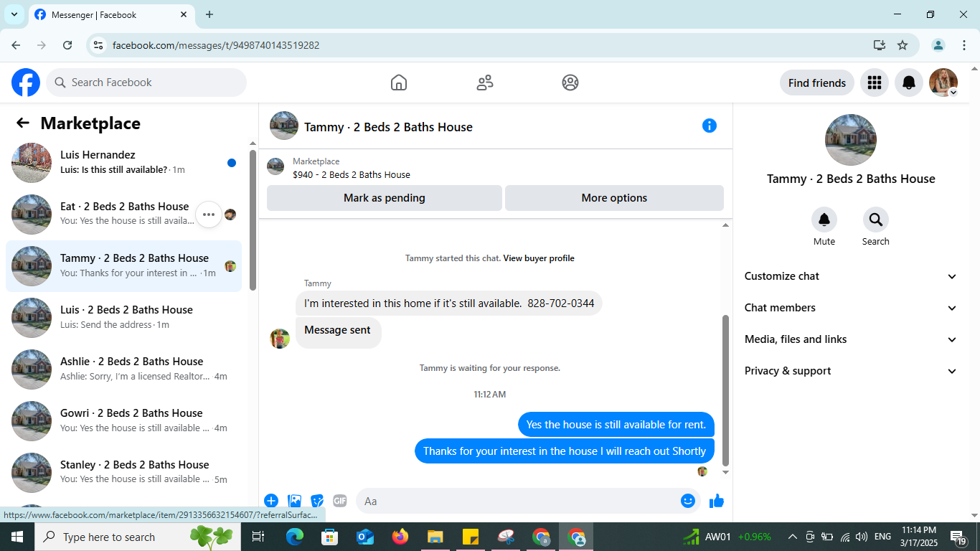Open options menu for Eat conversation
Viewport: 980px width, 551px height.
coord(209,215)
